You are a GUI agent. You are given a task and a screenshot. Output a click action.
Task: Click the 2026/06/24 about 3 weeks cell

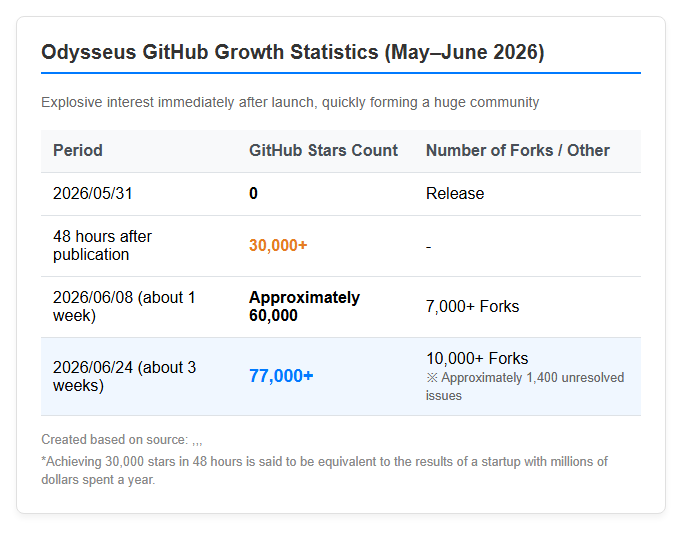point(124,376)
